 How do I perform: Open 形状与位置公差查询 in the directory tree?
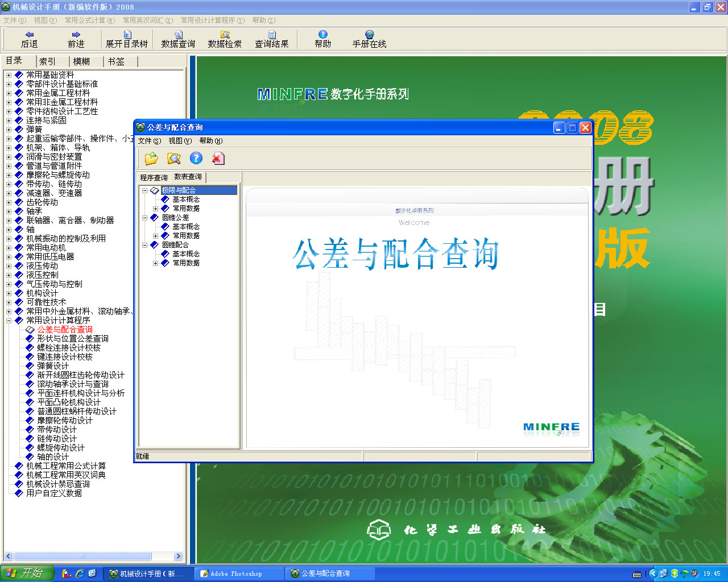point(73,339)
